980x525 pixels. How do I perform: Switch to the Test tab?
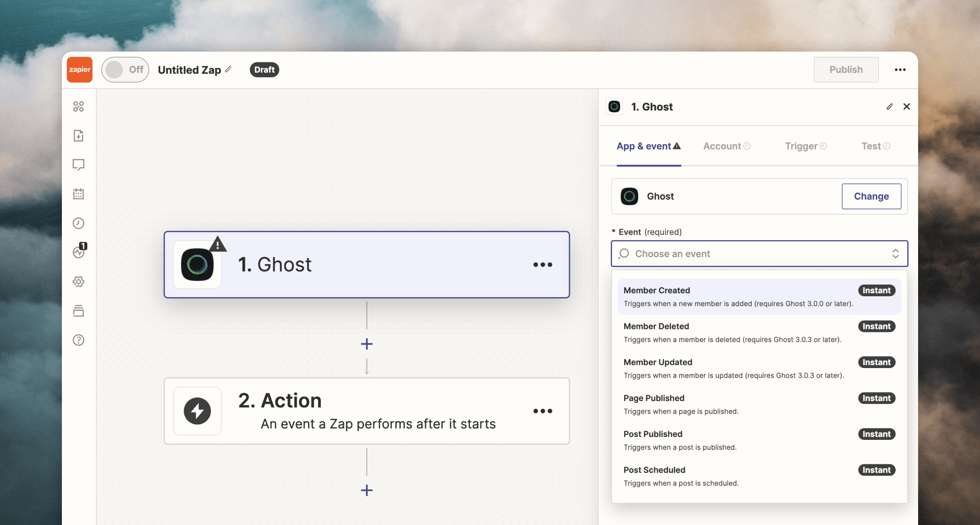click(876, 146)
